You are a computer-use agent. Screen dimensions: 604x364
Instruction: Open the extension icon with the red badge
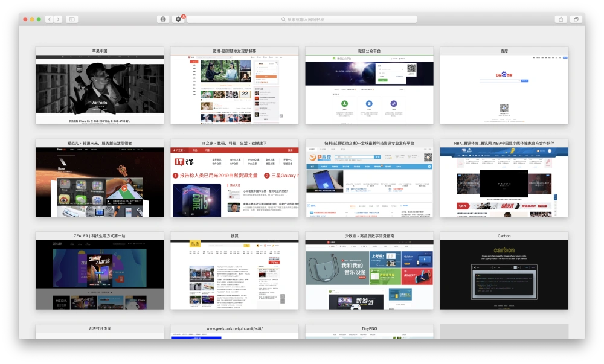pyautogui.click(x=178, y=19)
